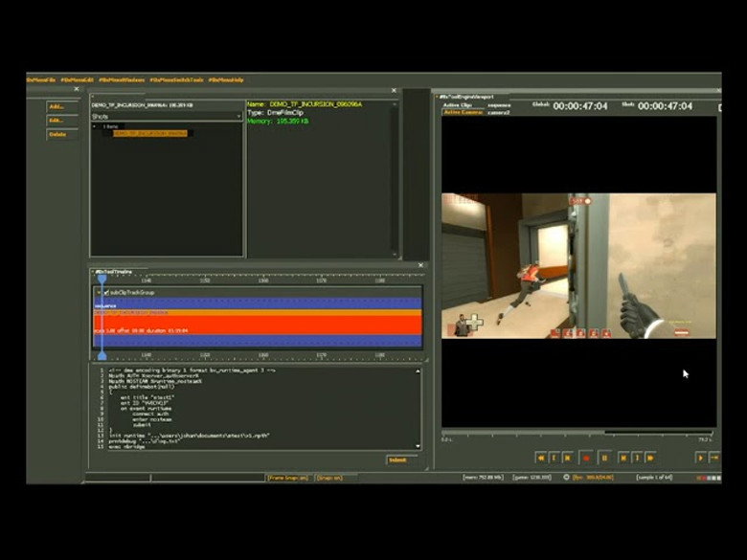Click the next-frame step button right of pause
The image size is (747, 560).
[637, 458]
